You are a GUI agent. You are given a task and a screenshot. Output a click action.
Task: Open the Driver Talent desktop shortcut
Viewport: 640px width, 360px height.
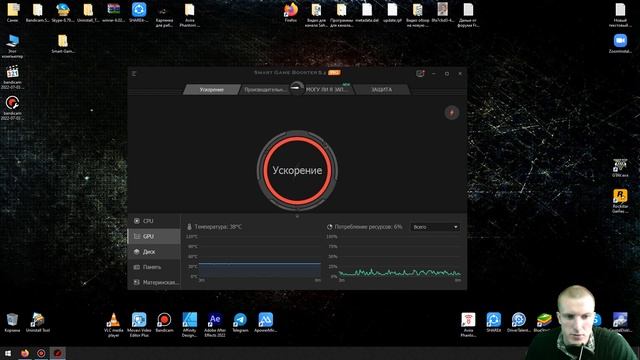pos(518,322)
